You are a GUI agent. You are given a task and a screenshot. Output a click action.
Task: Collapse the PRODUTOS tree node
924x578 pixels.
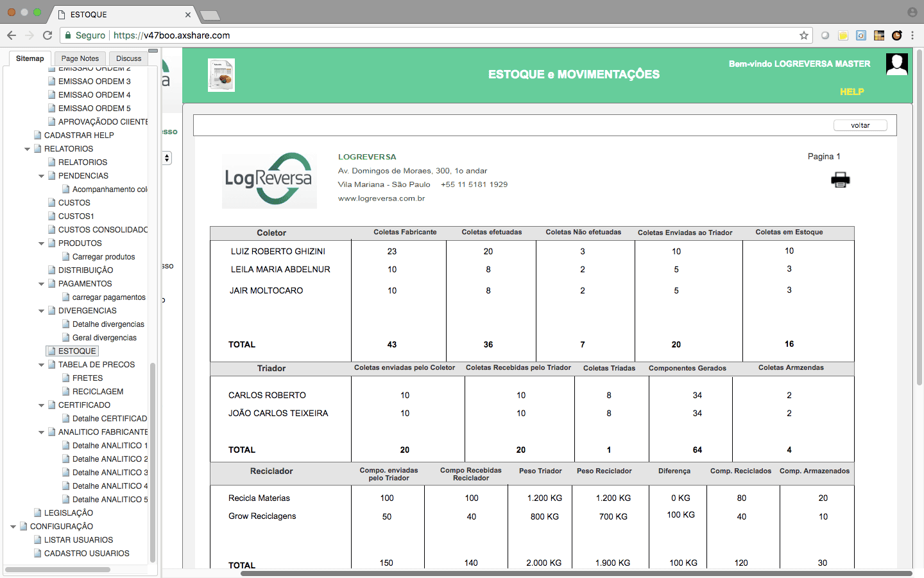(42, 243)
